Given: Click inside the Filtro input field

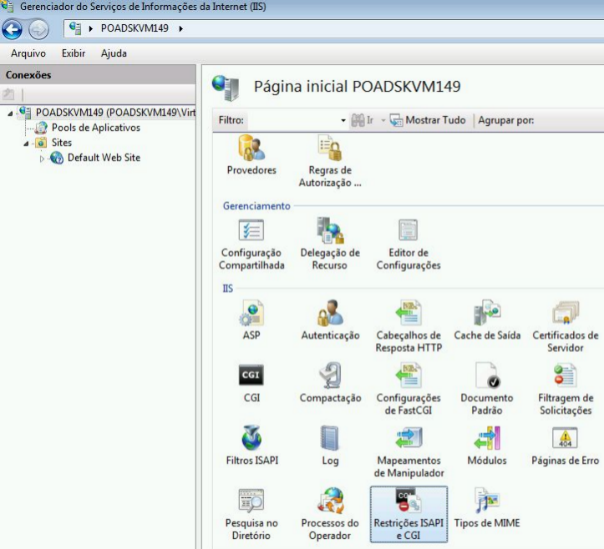Looking at the screenshot, I should point(294,121).
